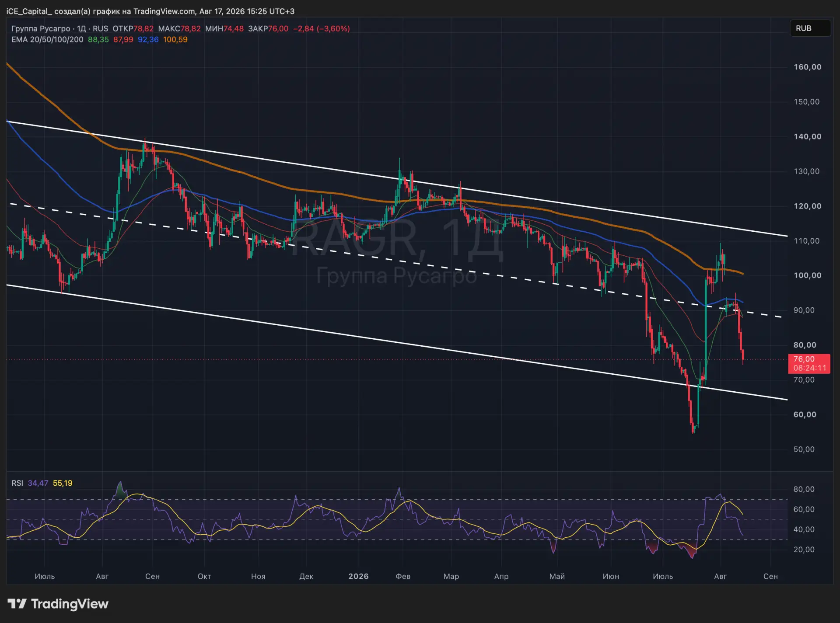Click 110,00 on the price scale
This screenshot has height=623, width=840.
coord(807,241)
